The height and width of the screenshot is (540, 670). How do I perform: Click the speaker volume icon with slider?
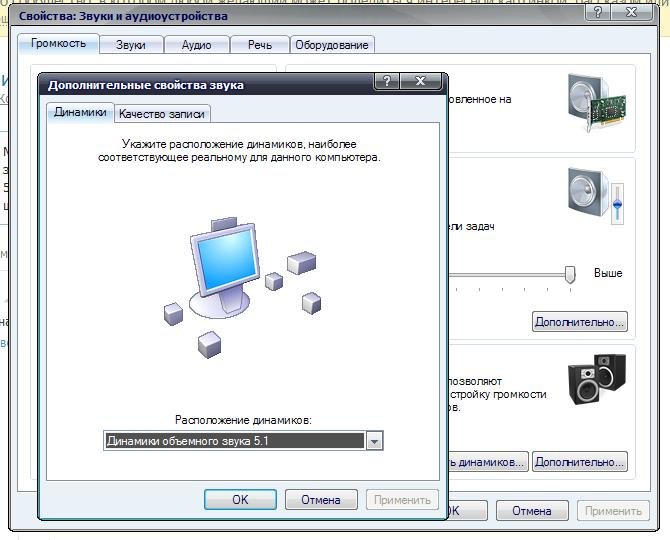tap(596, 195)
